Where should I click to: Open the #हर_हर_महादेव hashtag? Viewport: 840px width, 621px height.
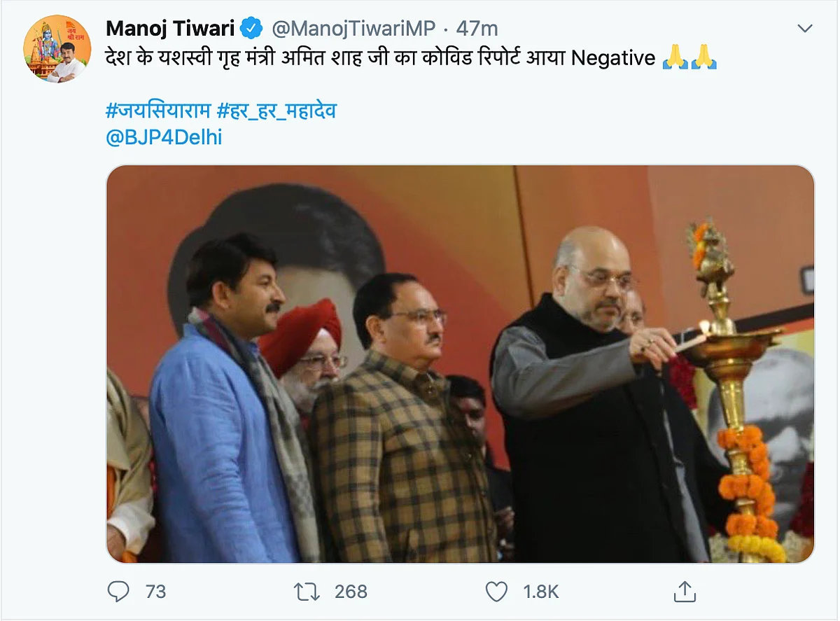tap(276, 110)
